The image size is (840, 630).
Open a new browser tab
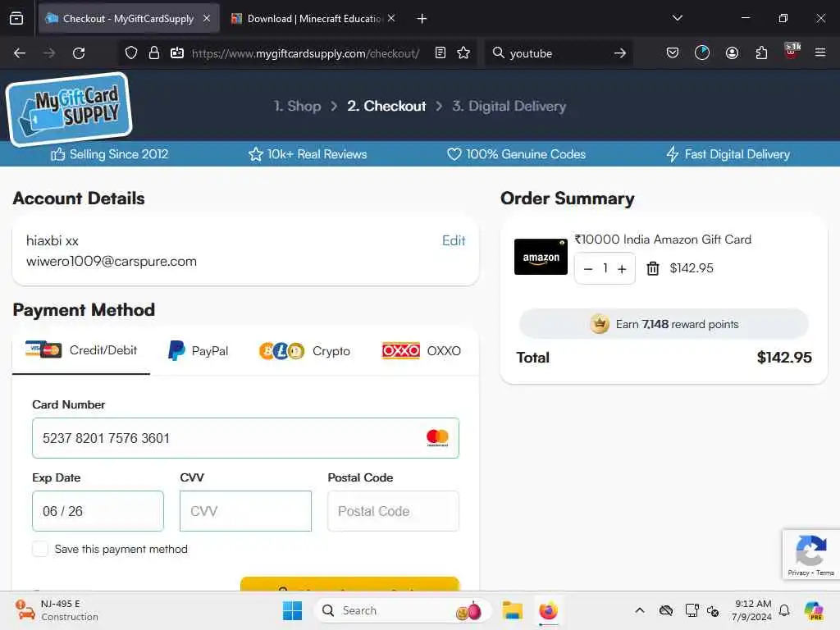422,19
